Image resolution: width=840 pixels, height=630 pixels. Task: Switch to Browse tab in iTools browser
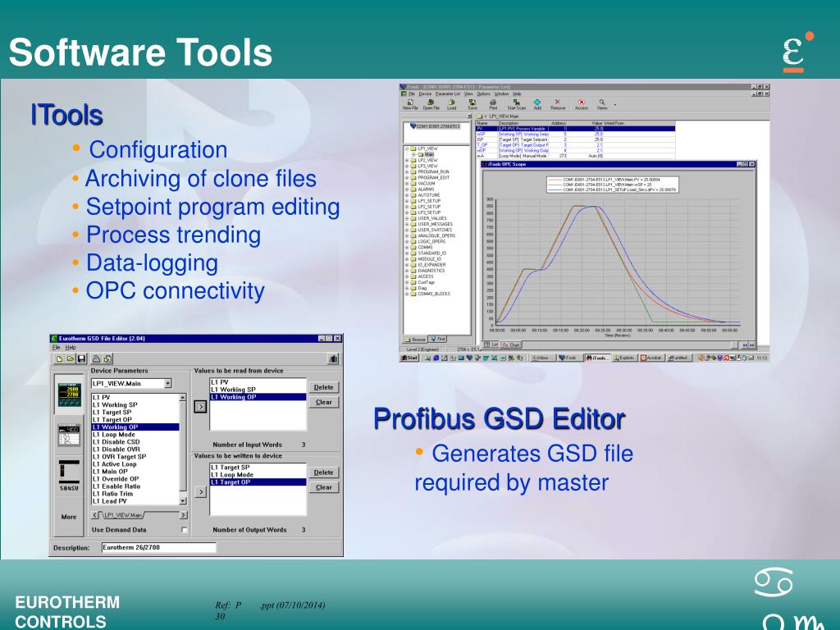[x=415, y=339]
